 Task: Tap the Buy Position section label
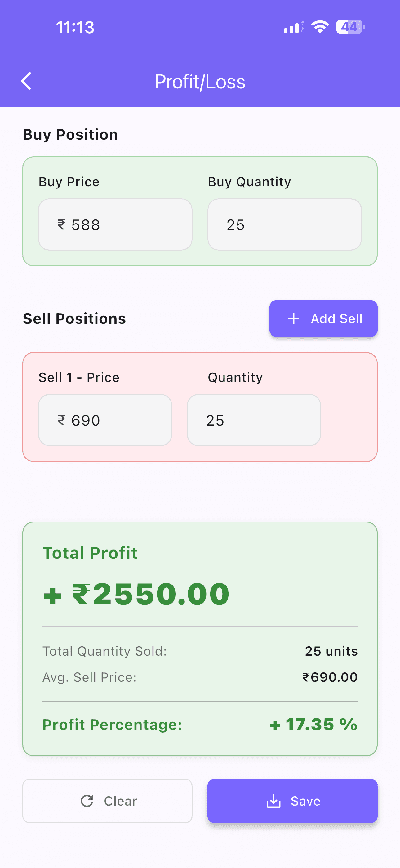click(x=70, y=134)
